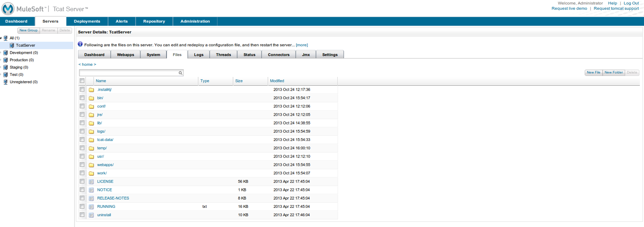Screen dimensions: 644x227
Task: Click the folder icon for work/
Action: (x=91, y=173)
